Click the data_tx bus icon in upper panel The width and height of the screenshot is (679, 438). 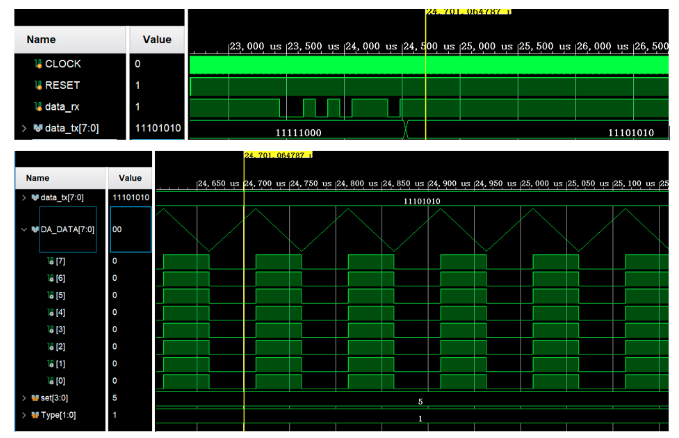tap(38, 128)
